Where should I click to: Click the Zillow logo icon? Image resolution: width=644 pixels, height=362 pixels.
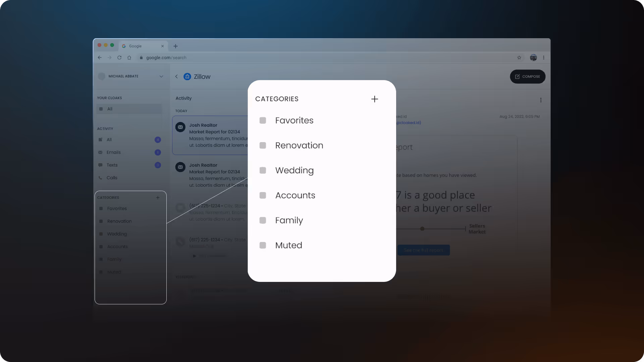point(187,76)
